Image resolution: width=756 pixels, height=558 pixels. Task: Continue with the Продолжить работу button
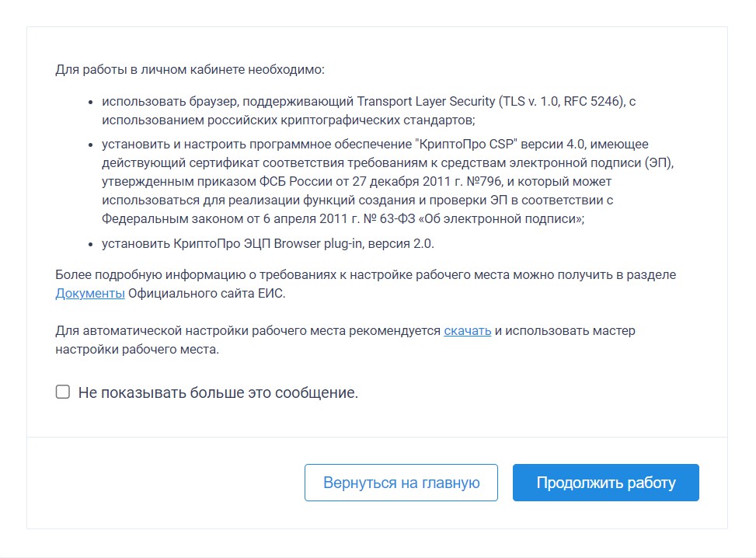(x=605, y=483)
